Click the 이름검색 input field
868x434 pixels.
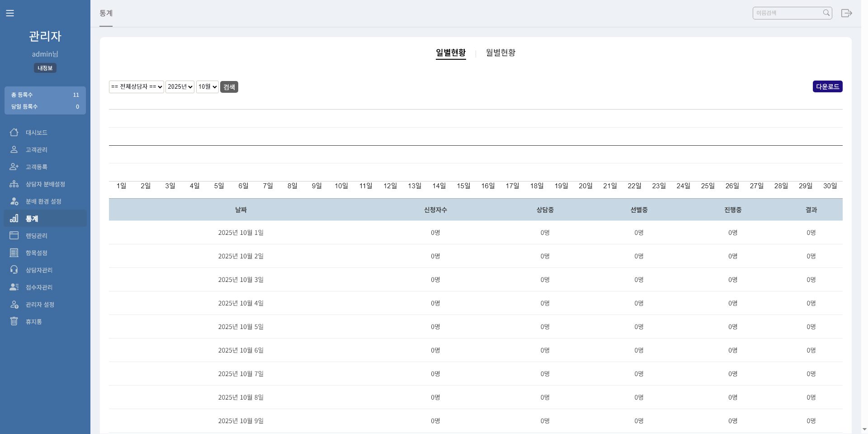(787, 13)
